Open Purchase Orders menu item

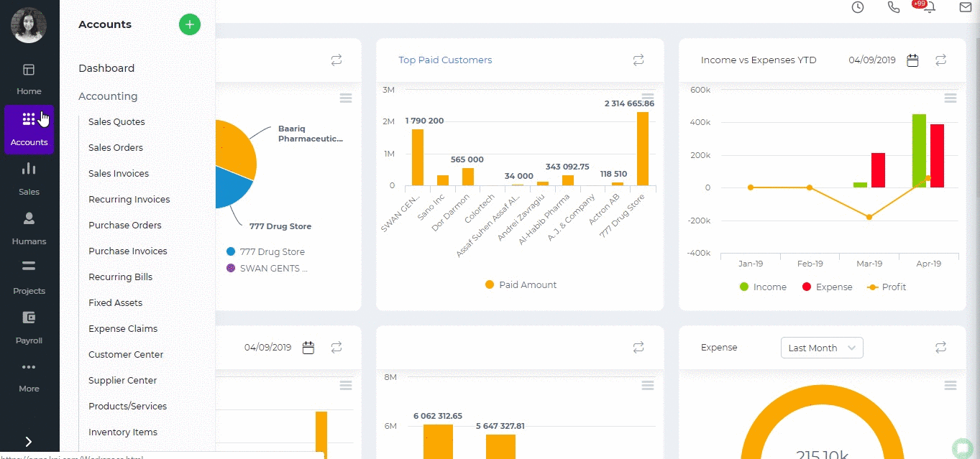point(125,226)
